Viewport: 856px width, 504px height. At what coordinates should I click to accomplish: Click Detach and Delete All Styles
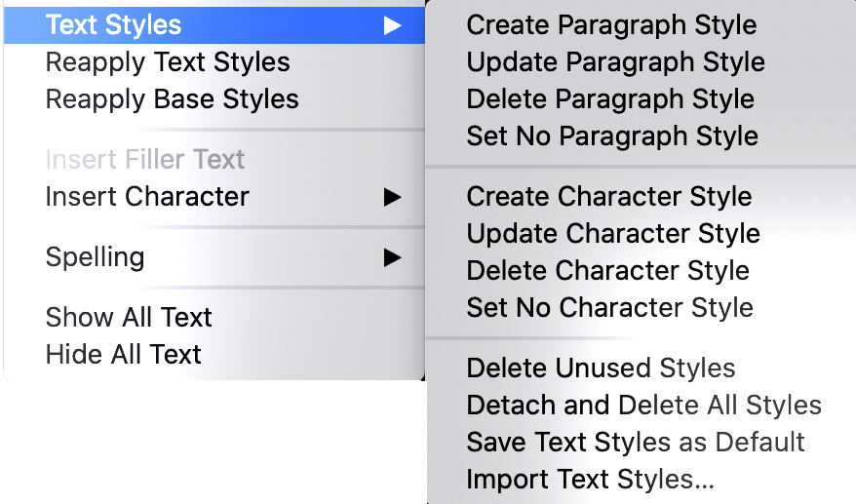(643, 406)
